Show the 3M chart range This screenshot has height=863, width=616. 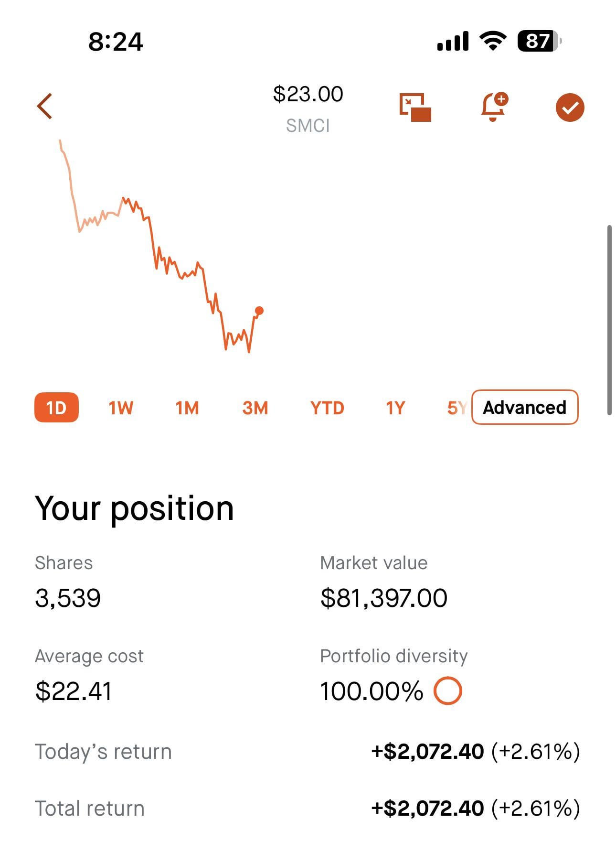pos(255,408)
